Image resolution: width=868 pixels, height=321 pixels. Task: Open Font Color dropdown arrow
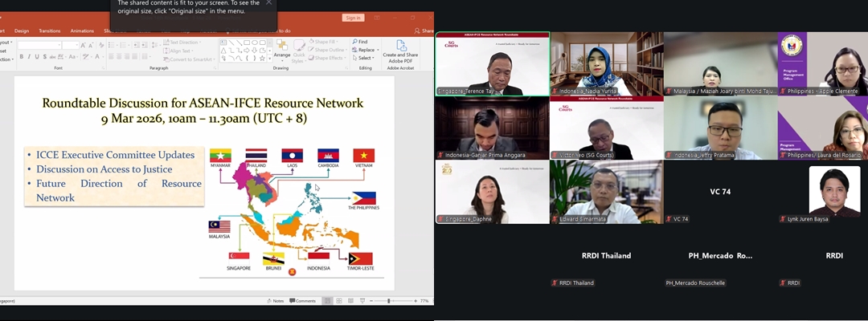[103, 56]
